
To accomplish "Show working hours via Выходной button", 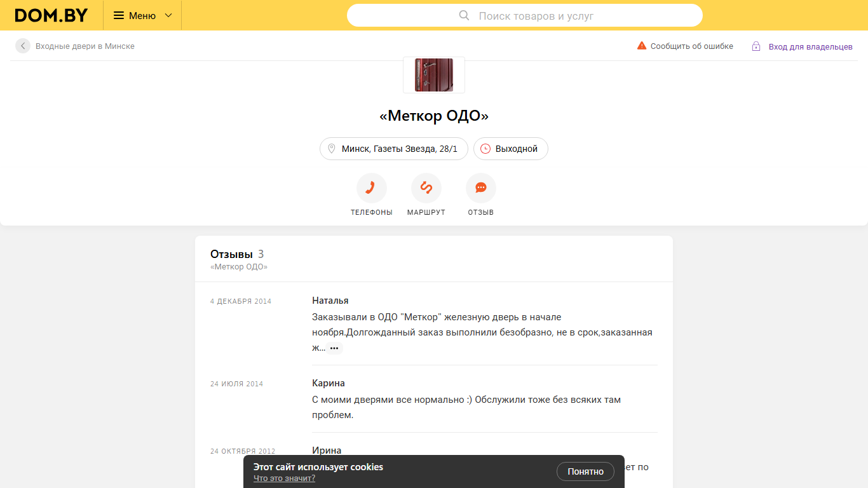I will [x=511, y=149].
